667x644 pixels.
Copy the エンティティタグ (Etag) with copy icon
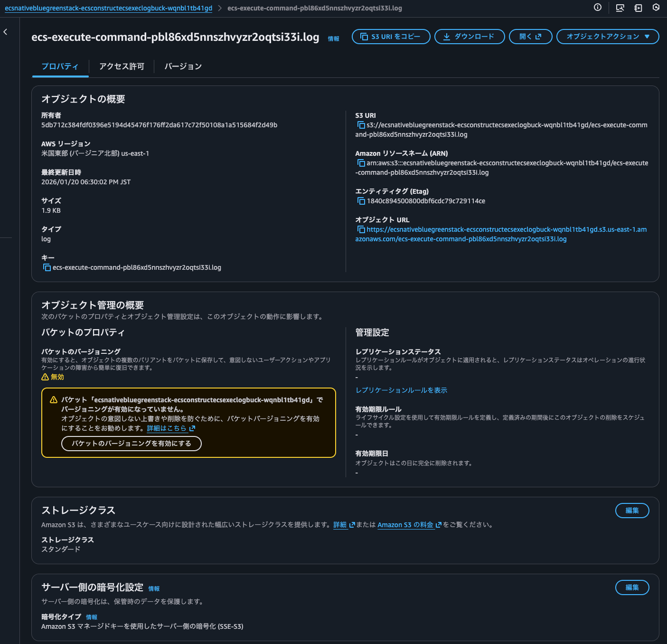pos(361,201)
